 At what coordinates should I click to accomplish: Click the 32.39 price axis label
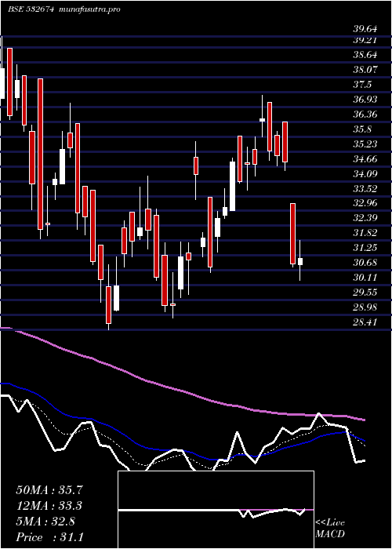[365, 218]
